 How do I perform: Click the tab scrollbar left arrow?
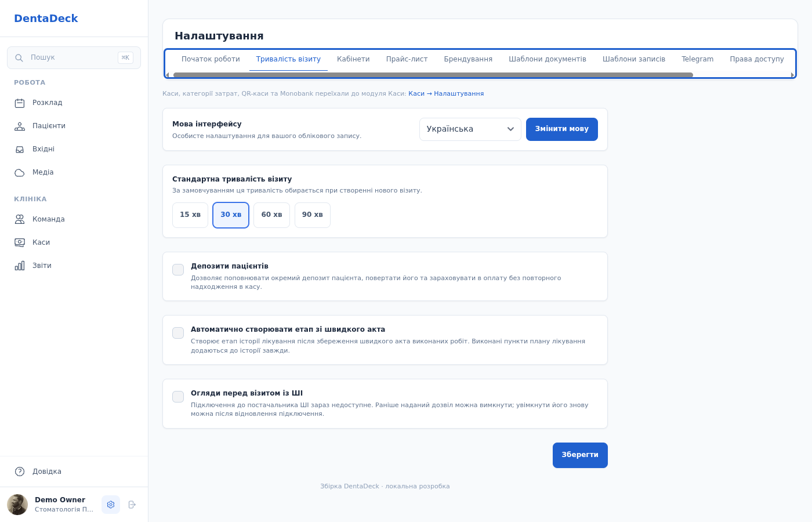[x=168, y=75]
